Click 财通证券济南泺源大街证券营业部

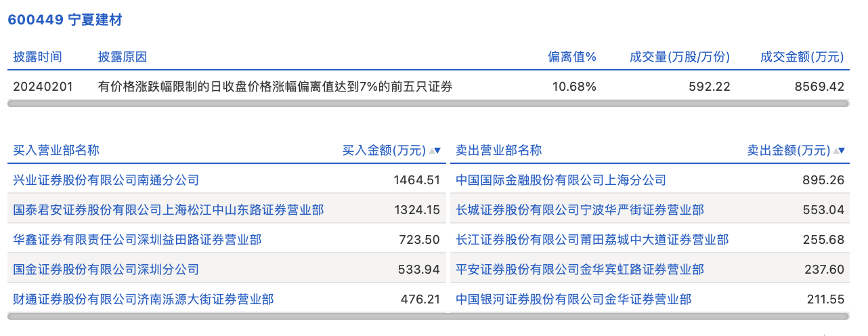[144, 299]
